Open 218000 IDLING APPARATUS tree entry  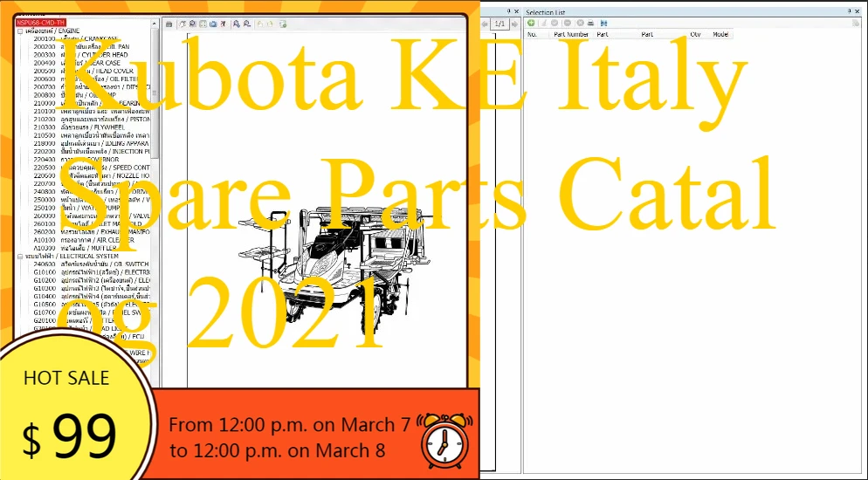pyautogui.click(x=92, y=143)
